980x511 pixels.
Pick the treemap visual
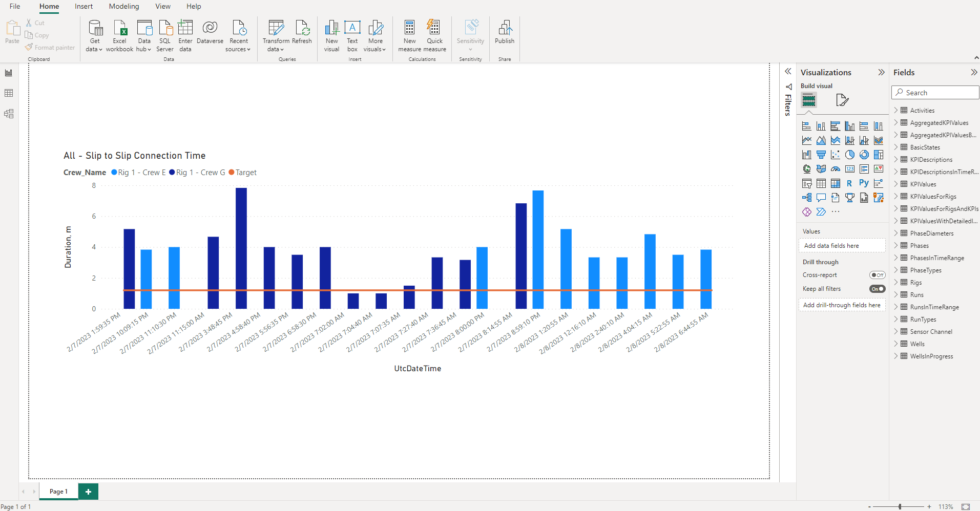point(878,155)
